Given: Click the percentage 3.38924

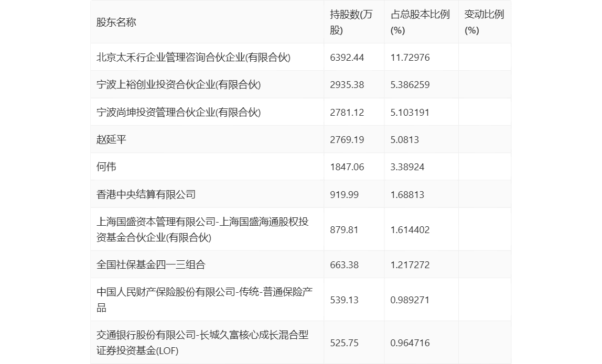Looking at the screenshot, I should [407, 167].
